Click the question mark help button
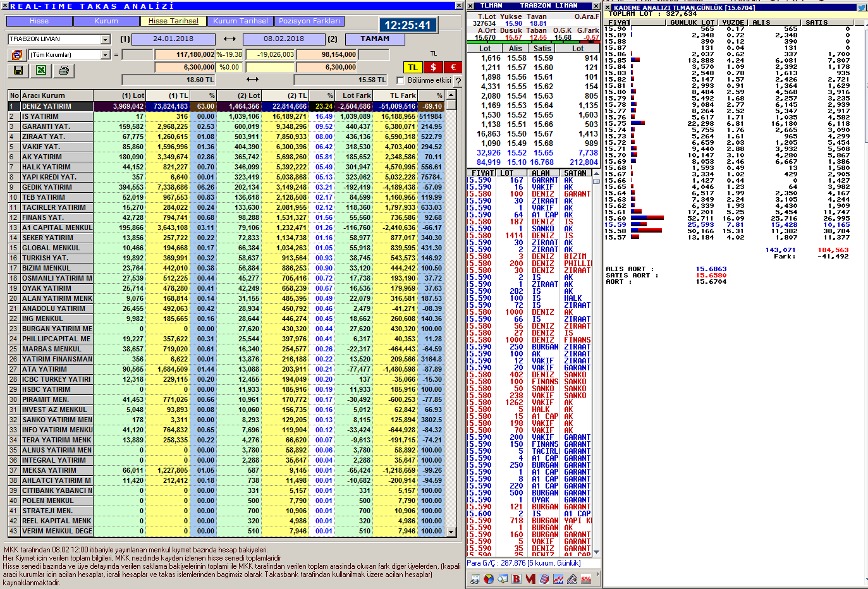This screenshot has width=868, height=589. (x=458, y=81)
